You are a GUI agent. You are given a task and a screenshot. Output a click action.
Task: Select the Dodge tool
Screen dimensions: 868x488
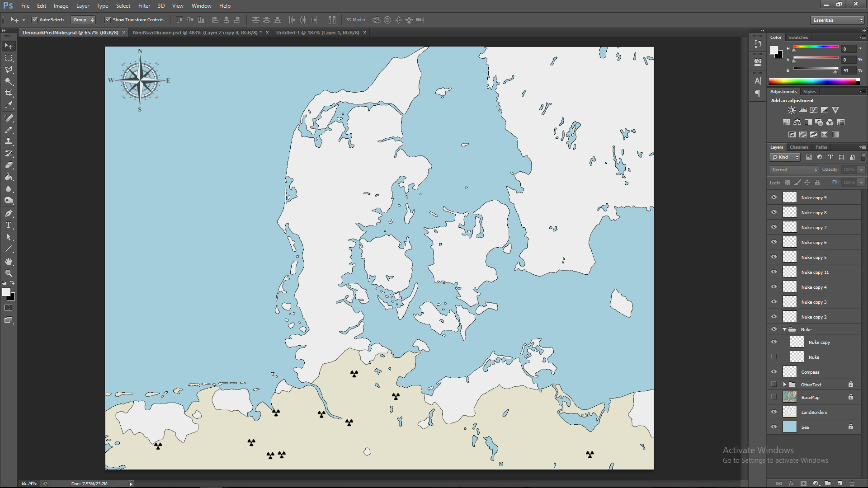(9, 201)
